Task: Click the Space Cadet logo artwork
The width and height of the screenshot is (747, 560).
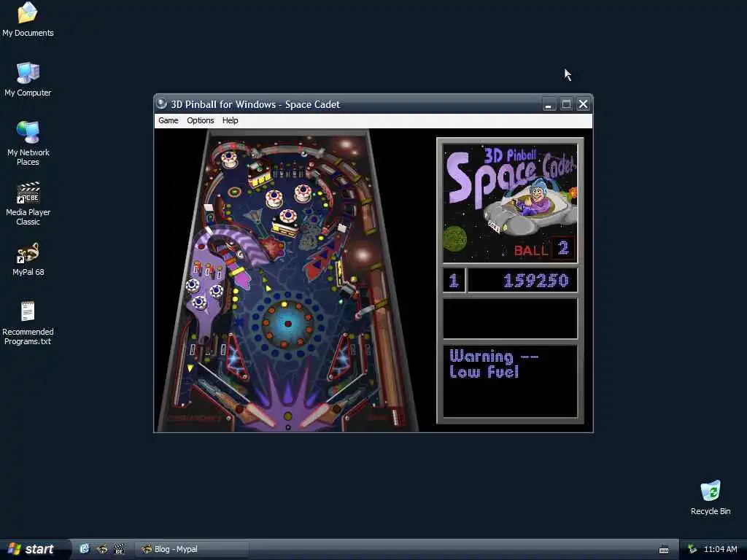Action: (x=510, y=203)
